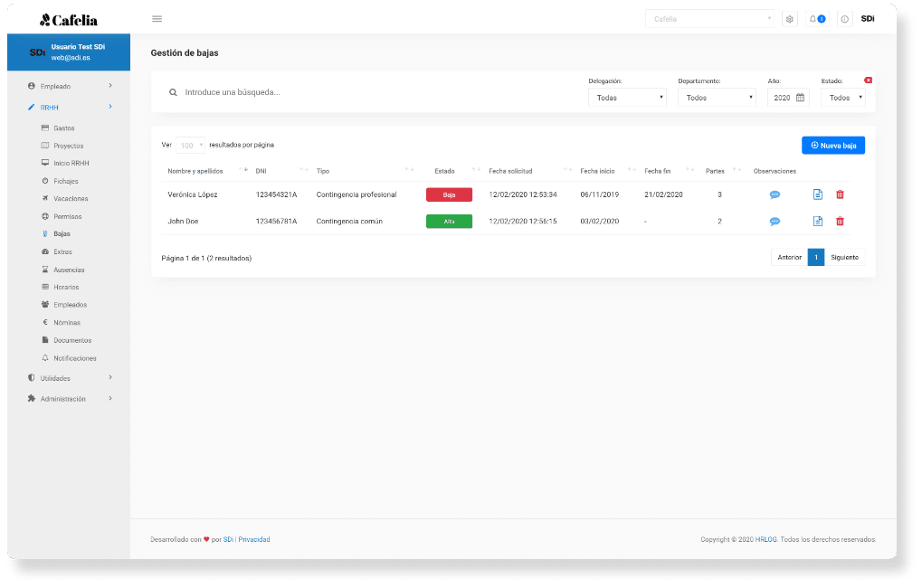Open the Privacidad link in footer

254,540
